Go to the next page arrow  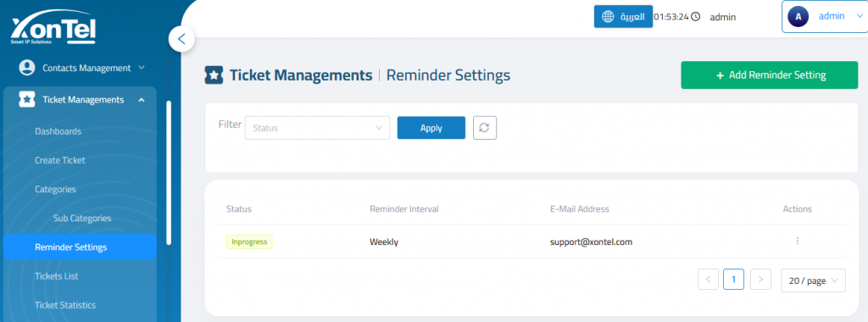click(x=760, y=280)
